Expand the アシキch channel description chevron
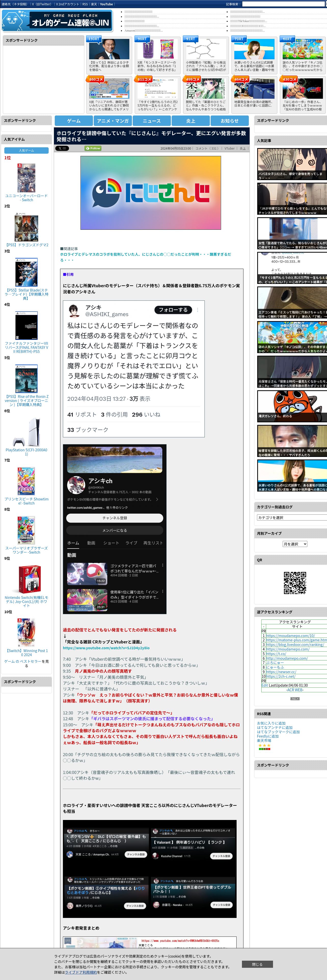The height and width of the screenshot is (980, 327). click(157, 499)
